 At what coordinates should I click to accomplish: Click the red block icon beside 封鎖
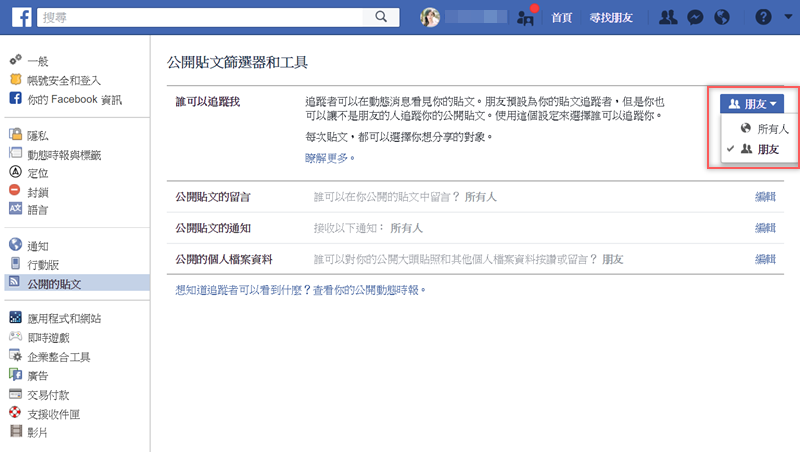[15, 190]
